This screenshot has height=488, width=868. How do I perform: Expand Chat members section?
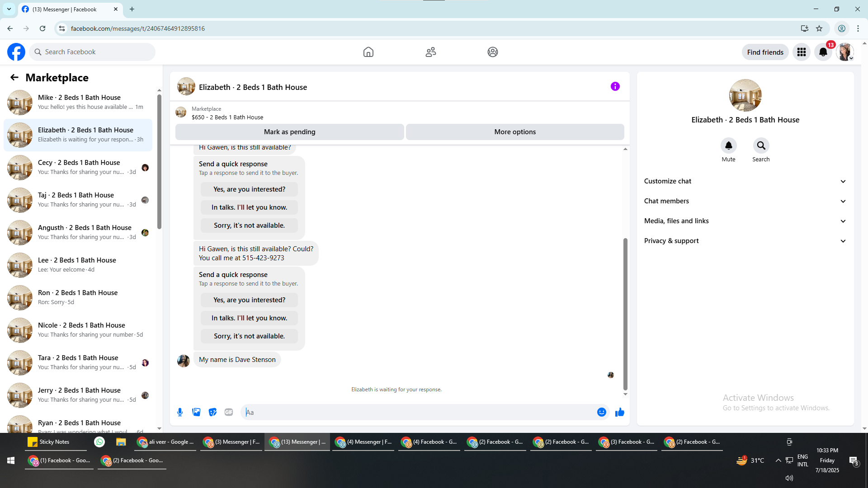[x=745, y=201]
